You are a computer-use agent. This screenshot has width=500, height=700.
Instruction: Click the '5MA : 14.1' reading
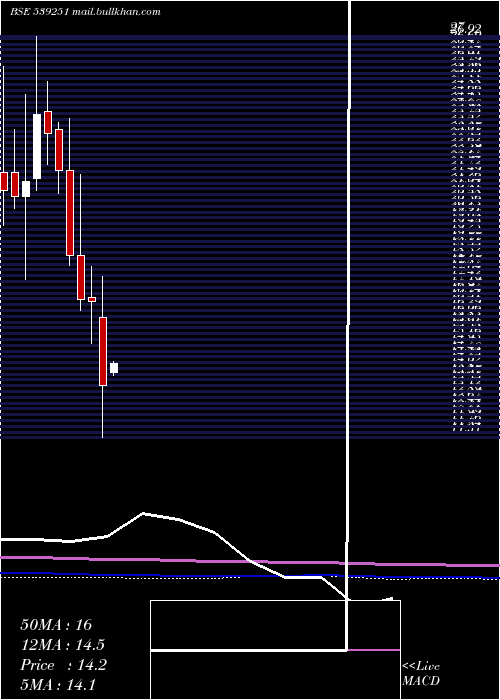point(58,684)
